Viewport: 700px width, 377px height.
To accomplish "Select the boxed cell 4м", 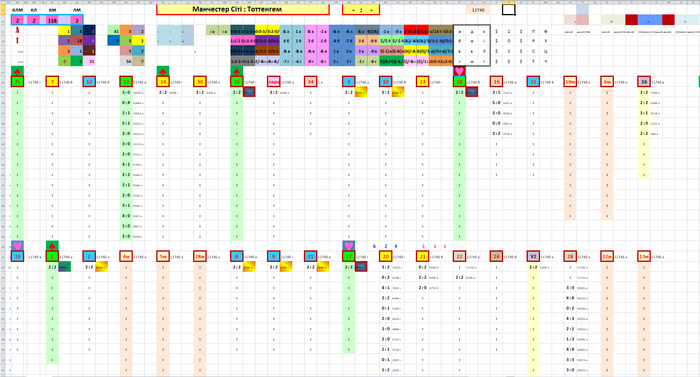I will tap(126, 256).
